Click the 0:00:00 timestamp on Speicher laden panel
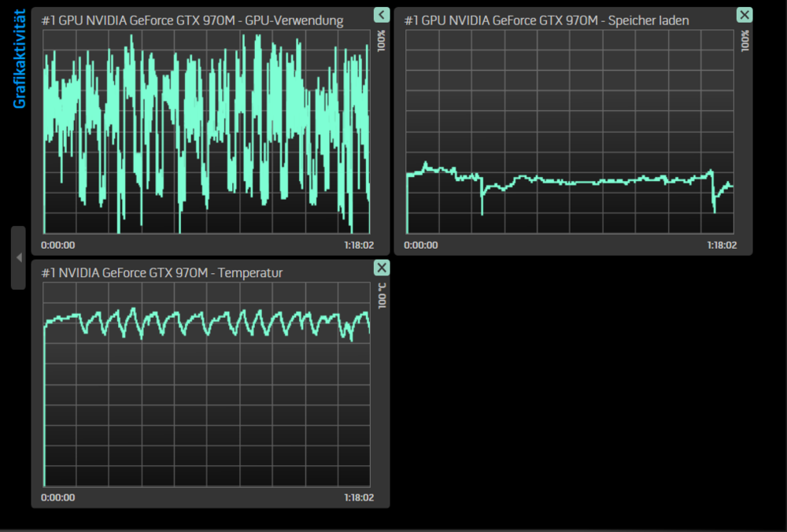 click(420, 245)
